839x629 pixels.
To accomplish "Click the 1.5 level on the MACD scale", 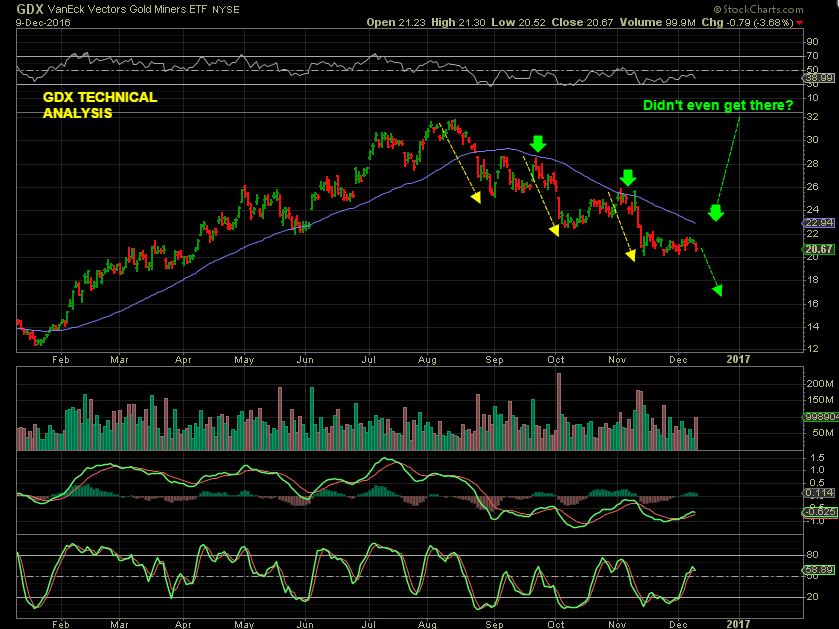I will click(818, 458).
